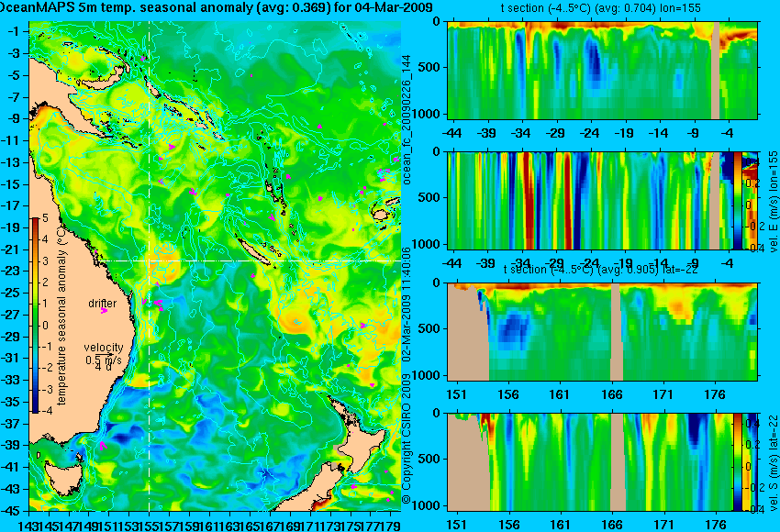
Task: Click the '-4' label on temperature color bar
Action: 47,411
